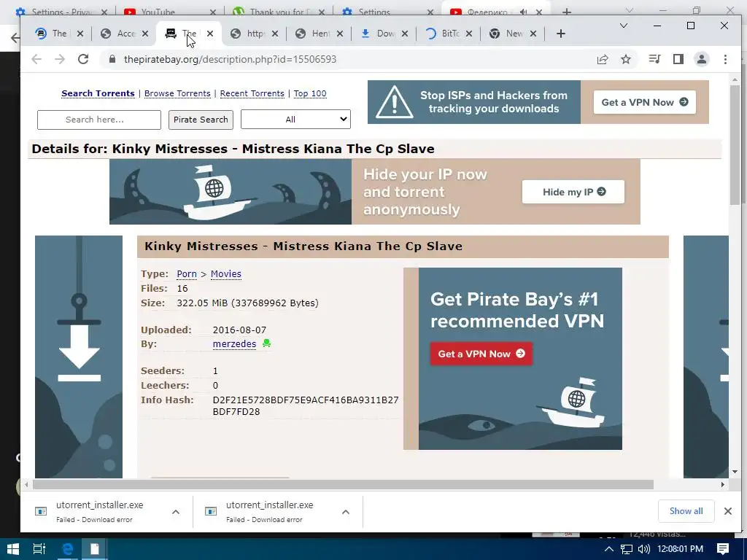The height and width of the screenshot is (560, 747).
Task: Show hidden system tray icons
Action: (x=609, y=549)
